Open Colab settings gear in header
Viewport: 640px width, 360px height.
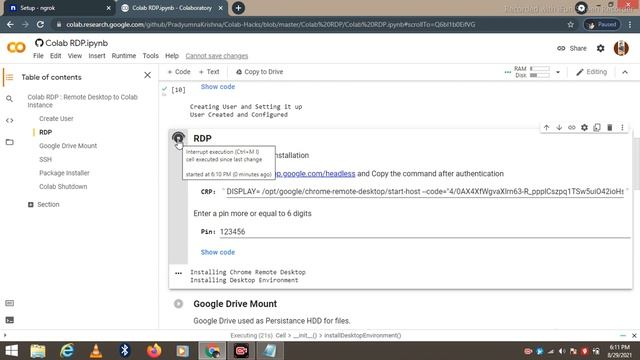tap(600, 48)
